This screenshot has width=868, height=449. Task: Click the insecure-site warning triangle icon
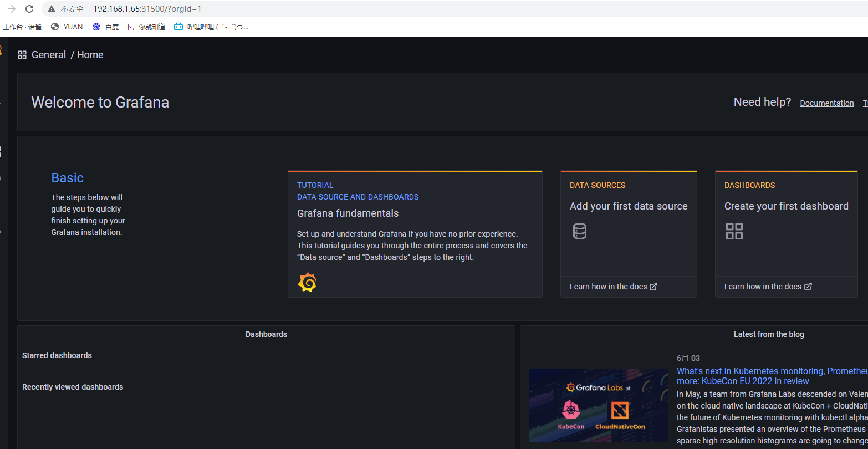pyautogui.click(x=52, y=9)
